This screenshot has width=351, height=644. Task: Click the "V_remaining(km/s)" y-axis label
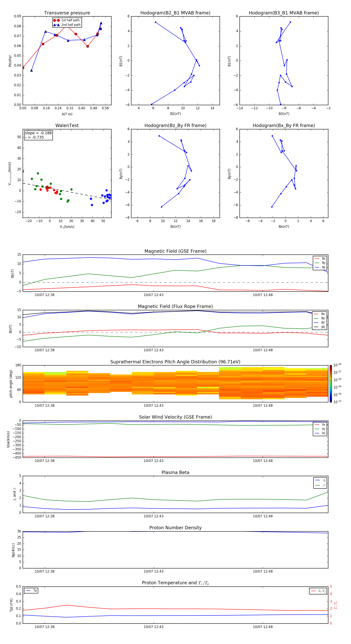10,173
